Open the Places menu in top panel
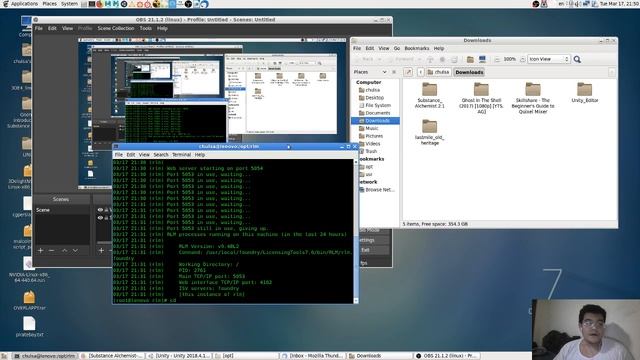This screenshot has width=640, height=360. [50, 4]
